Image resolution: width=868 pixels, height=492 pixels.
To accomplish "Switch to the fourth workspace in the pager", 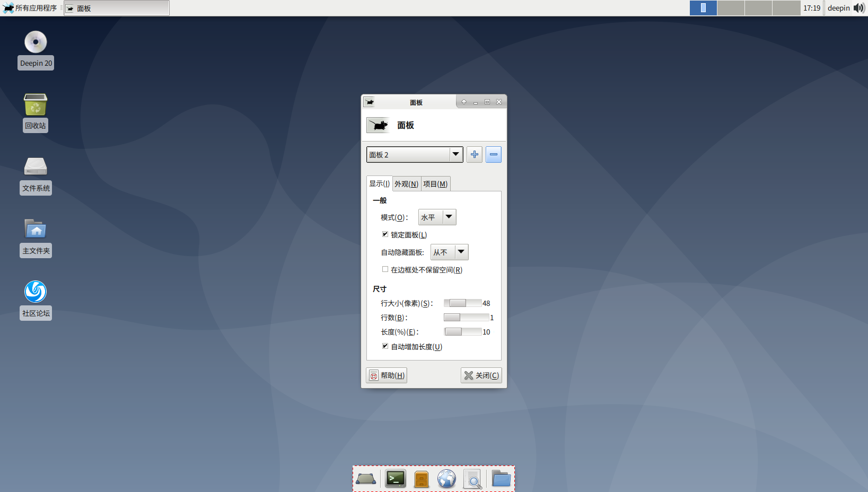I will click(x=786, y=8).
